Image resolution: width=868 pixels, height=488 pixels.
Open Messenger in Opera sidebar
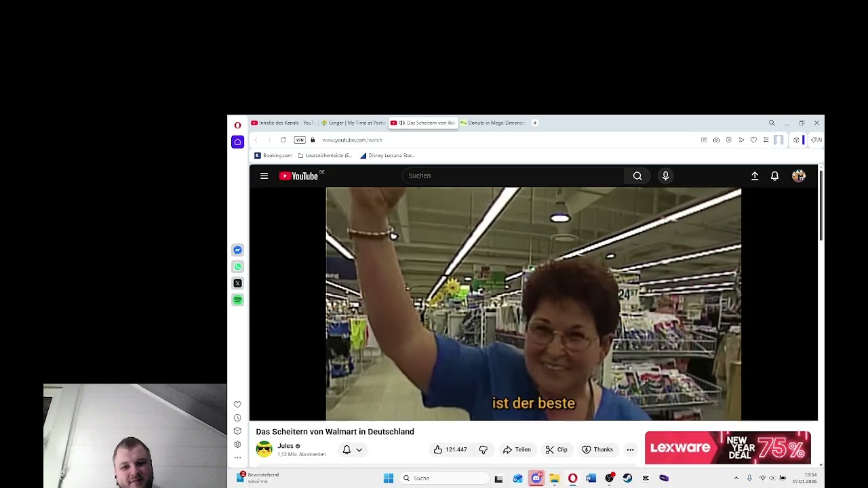[237, 250]
